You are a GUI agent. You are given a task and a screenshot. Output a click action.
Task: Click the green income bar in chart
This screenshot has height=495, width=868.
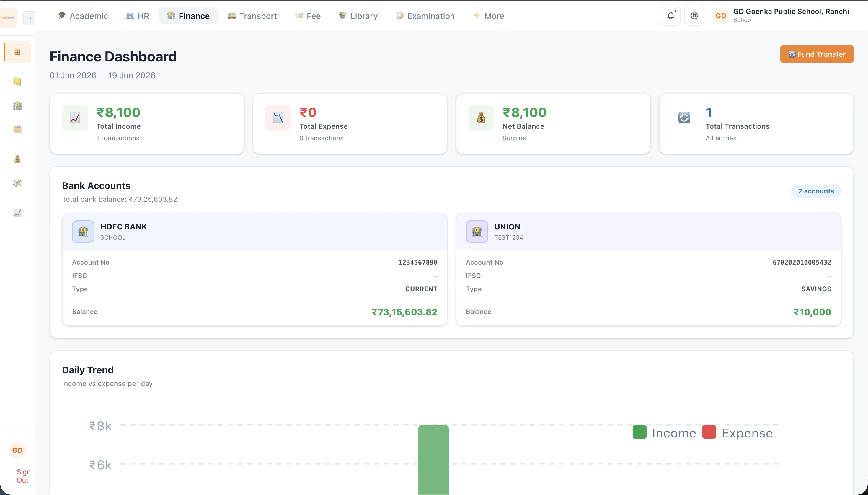coord(433,460)
